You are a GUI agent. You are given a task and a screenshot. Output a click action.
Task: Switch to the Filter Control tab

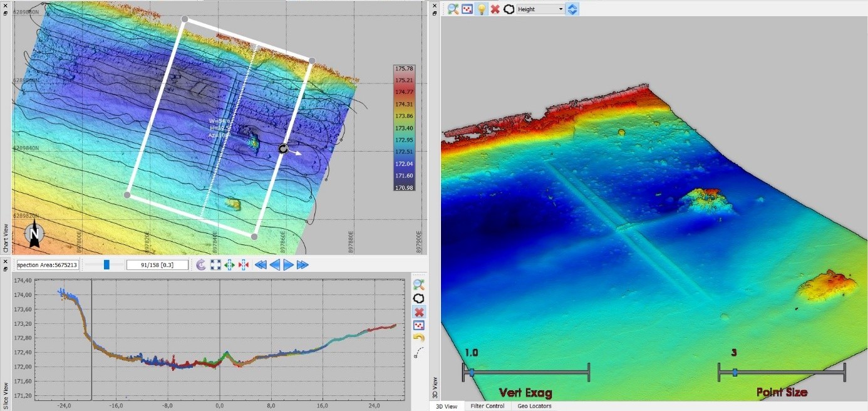coord(487,406)
